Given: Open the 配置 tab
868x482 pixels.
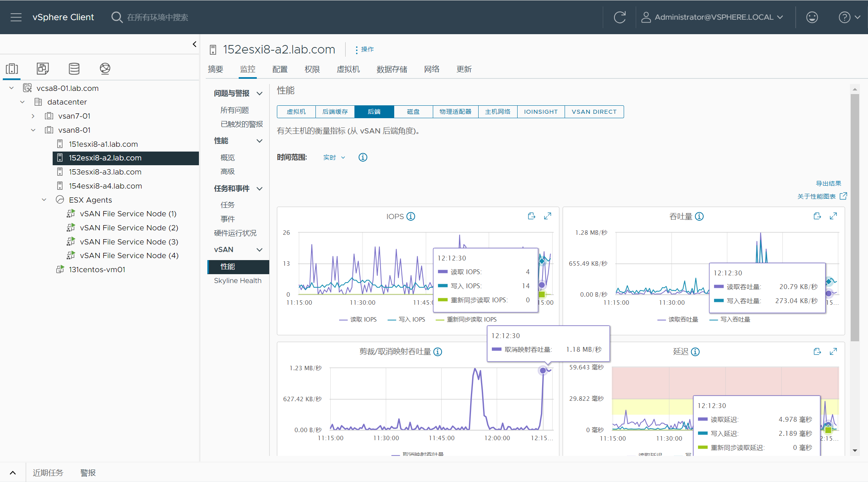Looking at the screenshot, I should [x=280, y=69].
